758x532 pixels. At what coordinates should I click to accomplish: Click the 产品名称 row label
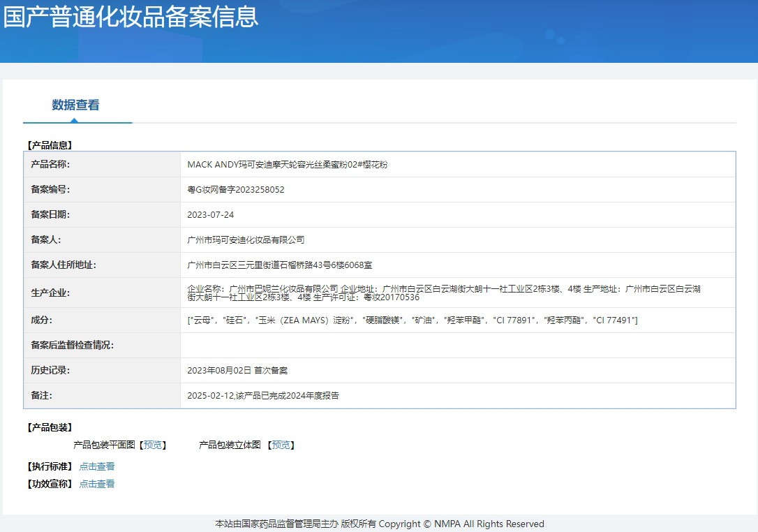point(50,165)
